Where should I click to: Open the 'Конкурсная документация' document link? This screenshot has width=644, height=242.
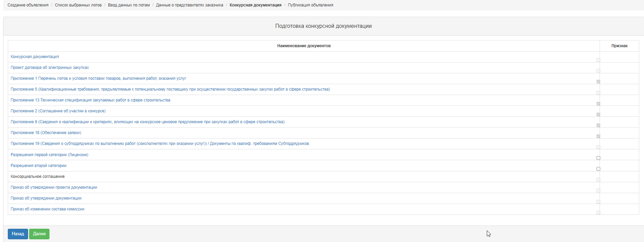pos(35,57)
